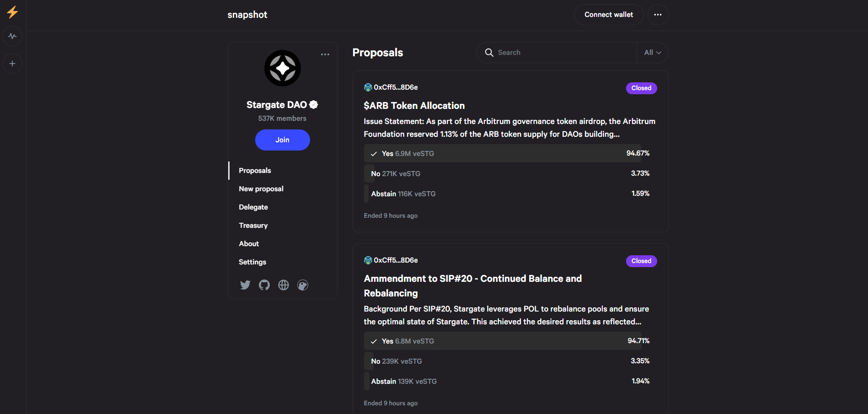Open the $ARB Token Allocation proposal
Screen dimensions: 868x414
tap(414, 105)
